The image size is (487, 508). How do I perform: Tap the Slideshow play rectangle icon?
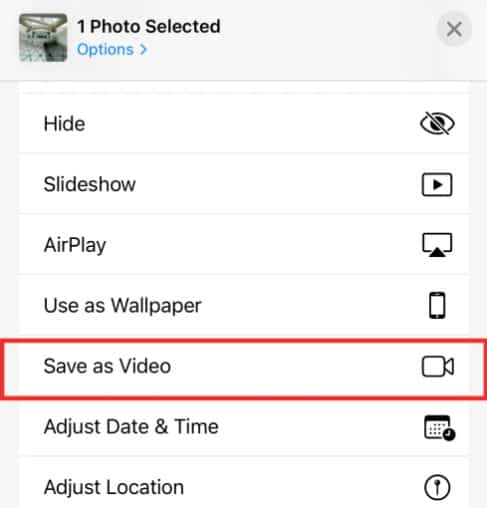click(437, 184)
